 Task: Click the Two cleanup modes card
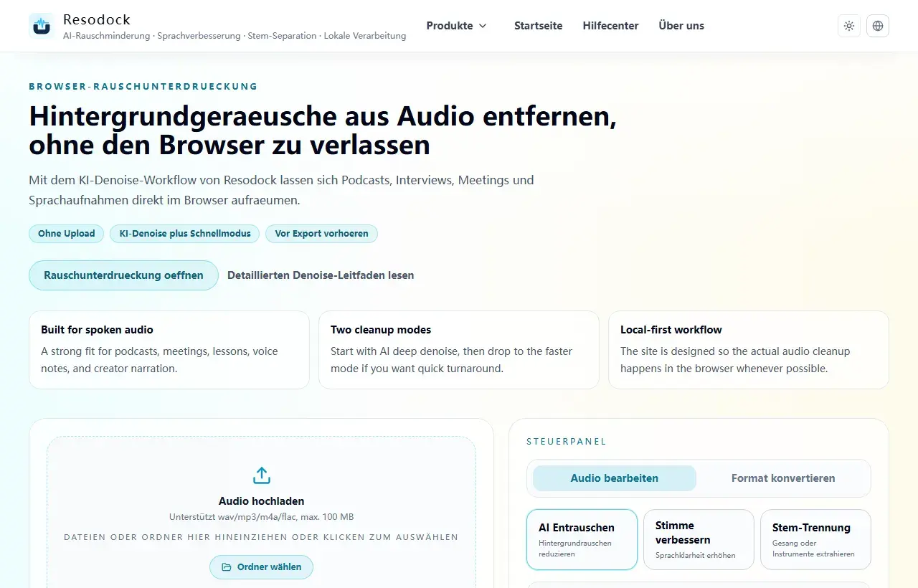coord(459,350)
